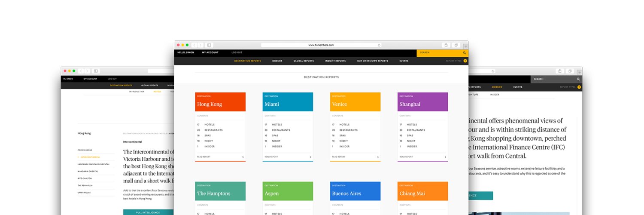Reload page in the right browser window

coord(493,71)
